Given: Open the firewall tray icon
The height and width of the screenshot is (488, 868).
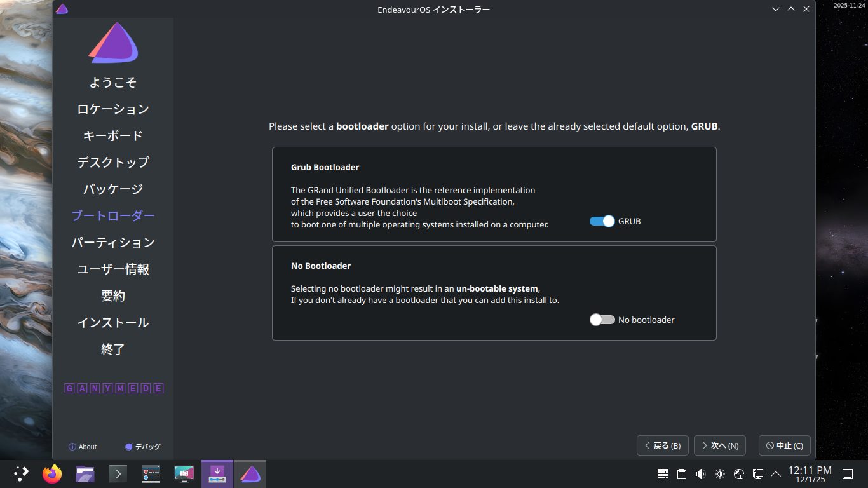Looking at the screenshot, I should coord(662,474).
